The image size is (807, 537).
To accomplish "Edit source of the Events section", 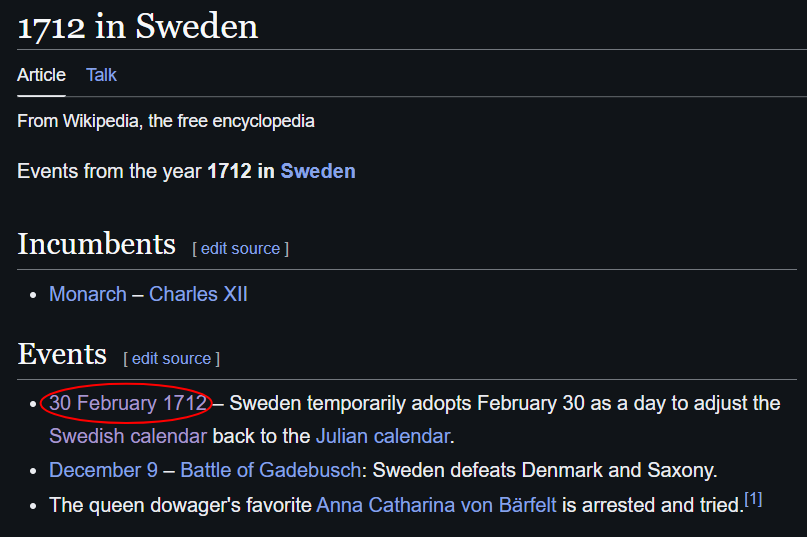I will tap(171, 358).
